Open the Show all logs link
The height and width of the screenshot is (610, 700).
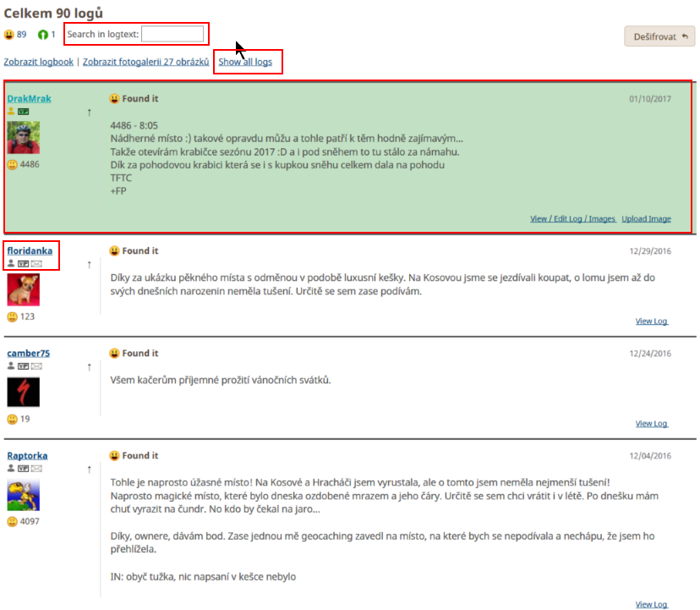click(245, 63)
